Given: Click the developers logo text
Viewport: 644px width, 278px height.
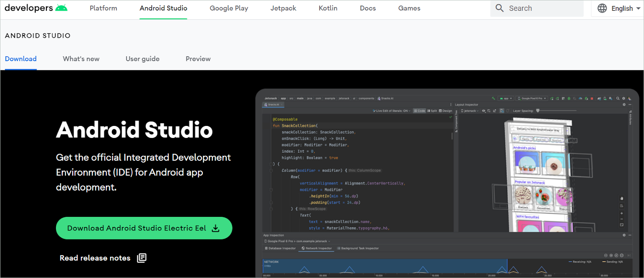Looking at the screenshot, I should click(29, 8).
